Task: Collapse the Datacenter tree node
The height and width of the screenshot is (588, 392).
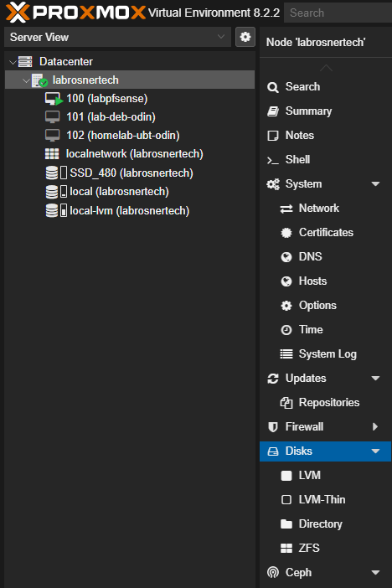Action: tap(13, 62)
